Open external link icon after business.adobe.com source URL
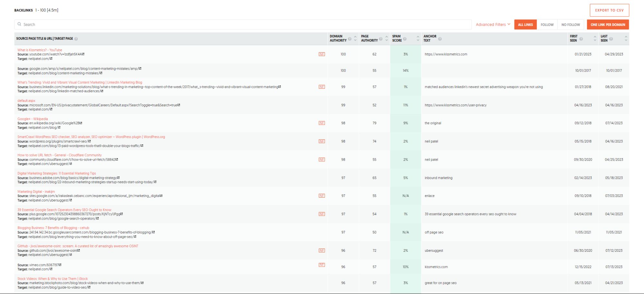Image resolution: width=644 pixels, height=294 pixels. coord(118,178)
